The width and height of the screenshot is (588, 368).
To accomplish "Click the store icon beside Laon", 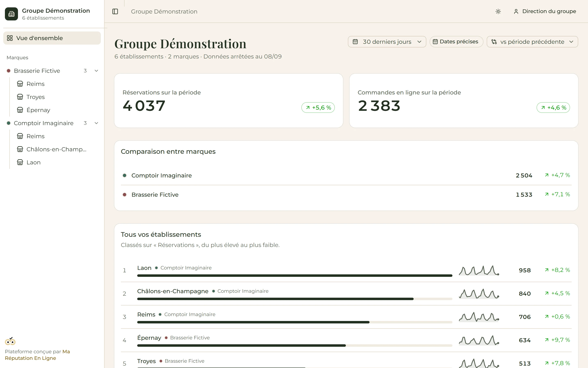I will [x=20, y=162].
